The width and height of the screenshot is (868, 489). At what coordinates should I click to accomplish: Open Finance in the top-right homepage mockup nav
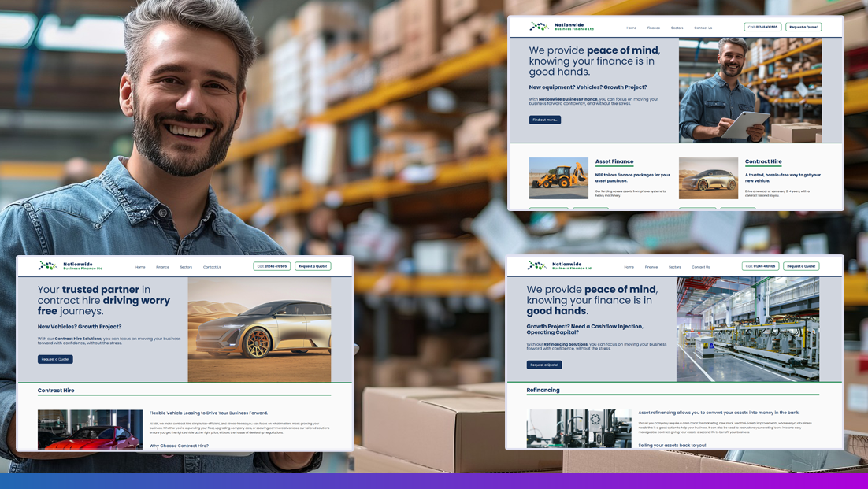[x=654, y=28]
